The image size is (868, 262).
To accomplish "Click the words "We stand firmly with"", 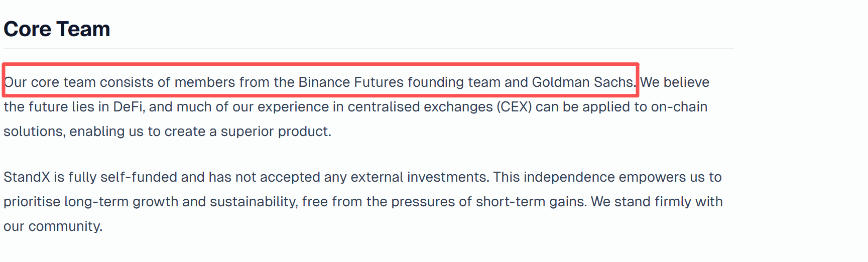I will pos(657,201).
